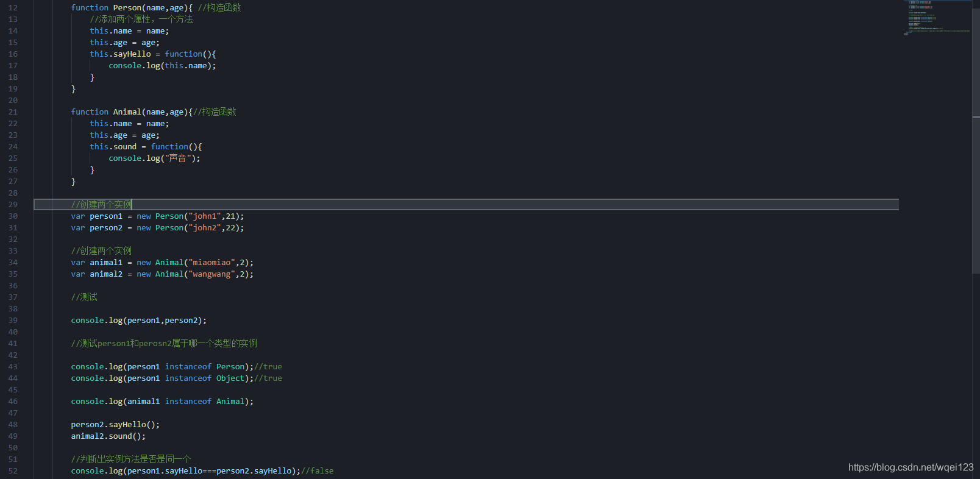Click 'var animal1 = new Animal("miaomiao",2);'

click(x=162, y=263)
